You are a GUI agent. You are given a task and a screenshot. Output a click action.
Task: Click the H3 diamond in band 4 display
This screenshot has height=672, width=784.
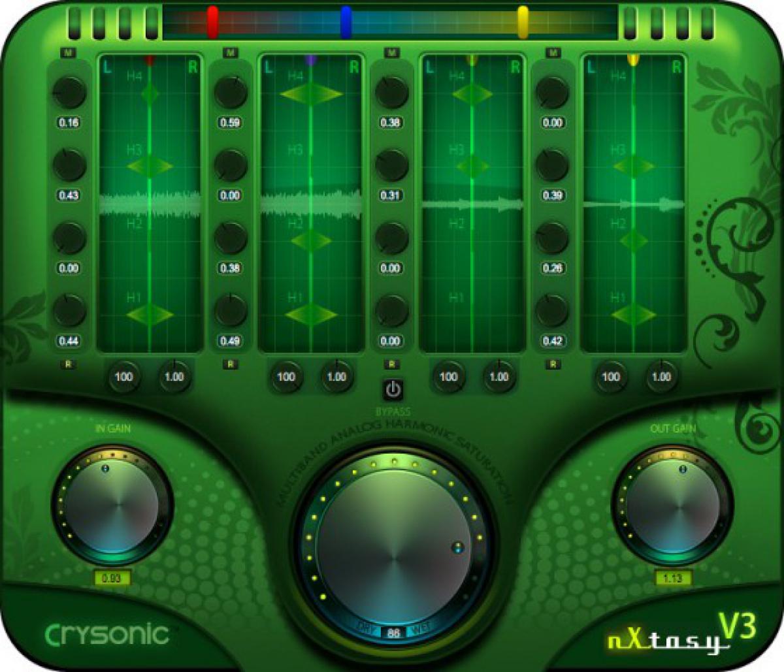click(x=634, y=166)
